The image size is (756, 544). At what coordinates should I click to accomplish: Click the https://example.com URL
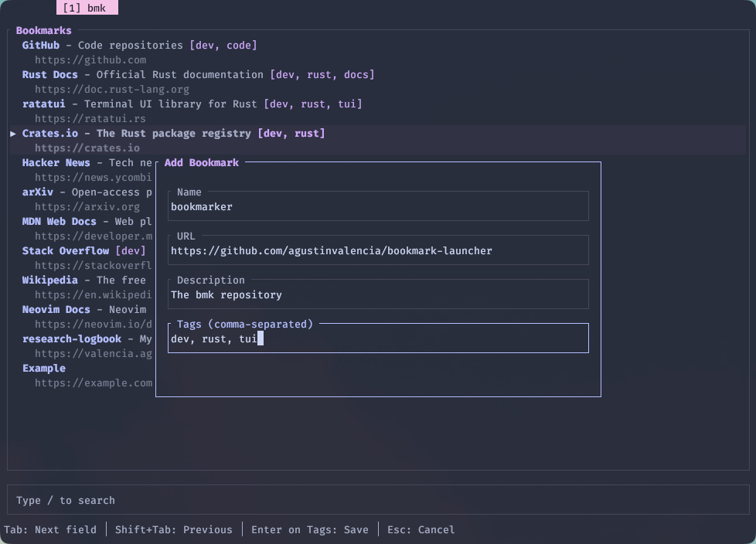point(94,383)
